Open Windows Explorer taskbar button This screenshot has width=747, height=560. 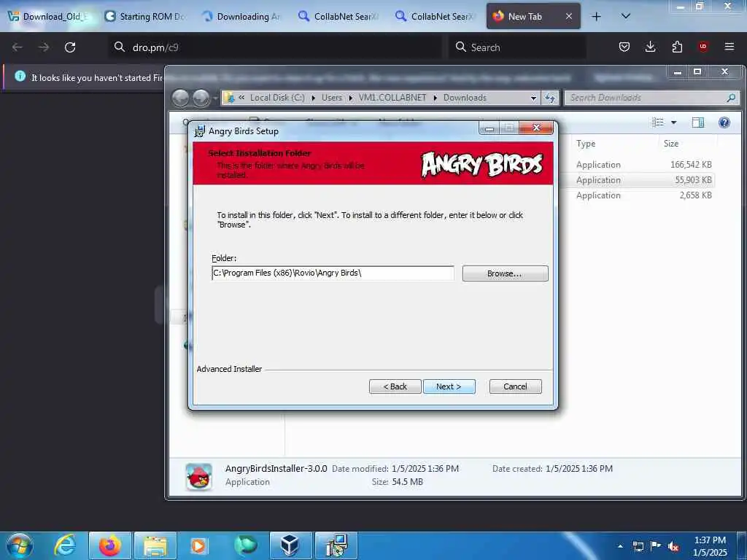155,545
